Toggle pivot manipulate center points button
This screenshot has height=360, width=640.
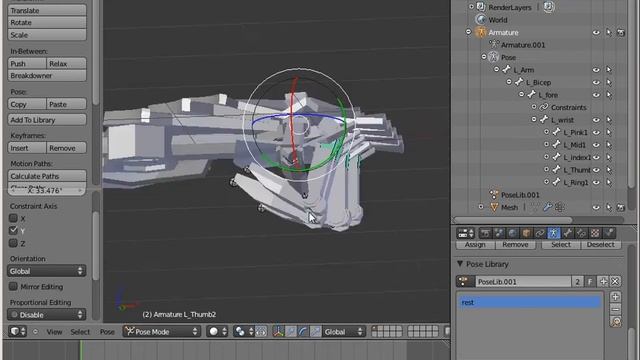click(261, 331)
